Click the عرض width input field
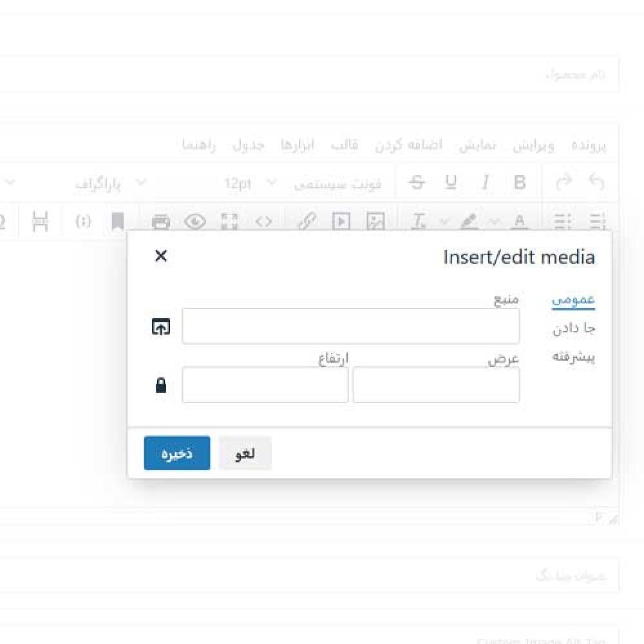This screenshot has width=644, height=644. coord(436,385)
